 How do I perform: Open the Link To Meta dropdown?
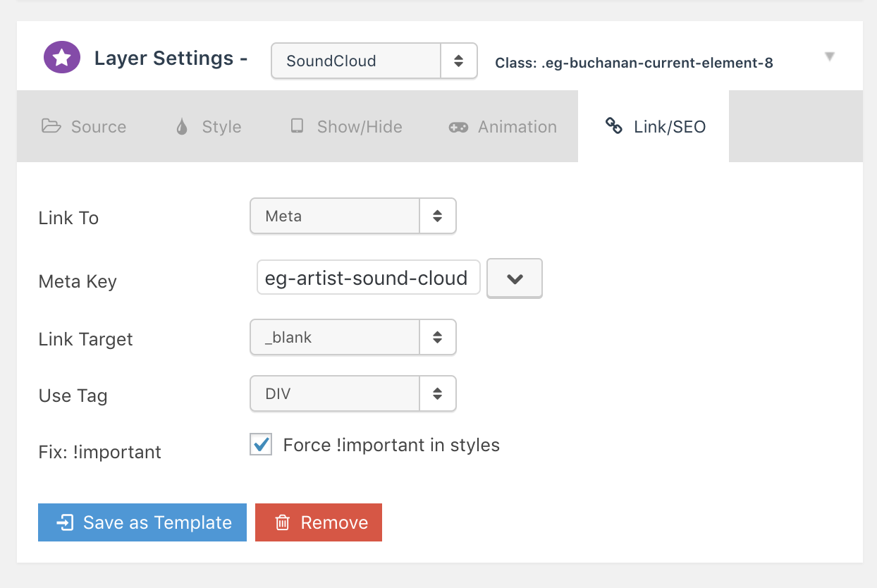tap(352, 216)
